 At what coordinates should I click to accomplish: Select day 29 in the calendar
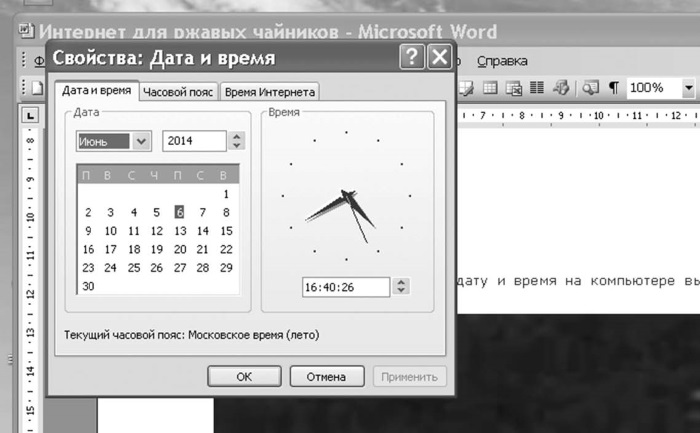coord(226,268)
